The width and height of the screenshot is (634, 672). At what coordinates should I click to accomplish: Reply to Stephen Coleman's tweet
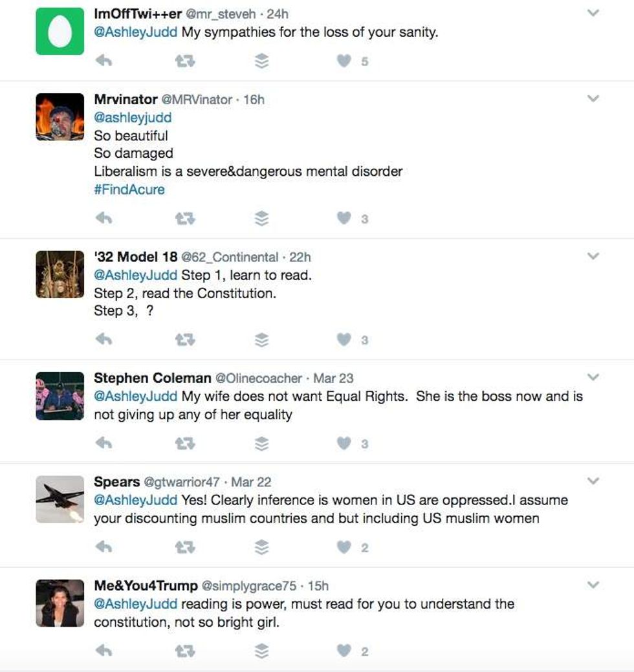(x=104, y=444)
